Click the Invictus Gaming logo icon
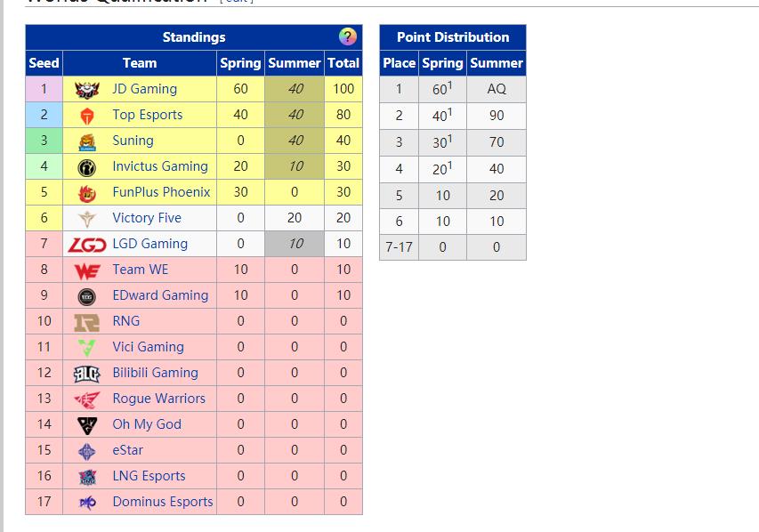 [87, 166]
